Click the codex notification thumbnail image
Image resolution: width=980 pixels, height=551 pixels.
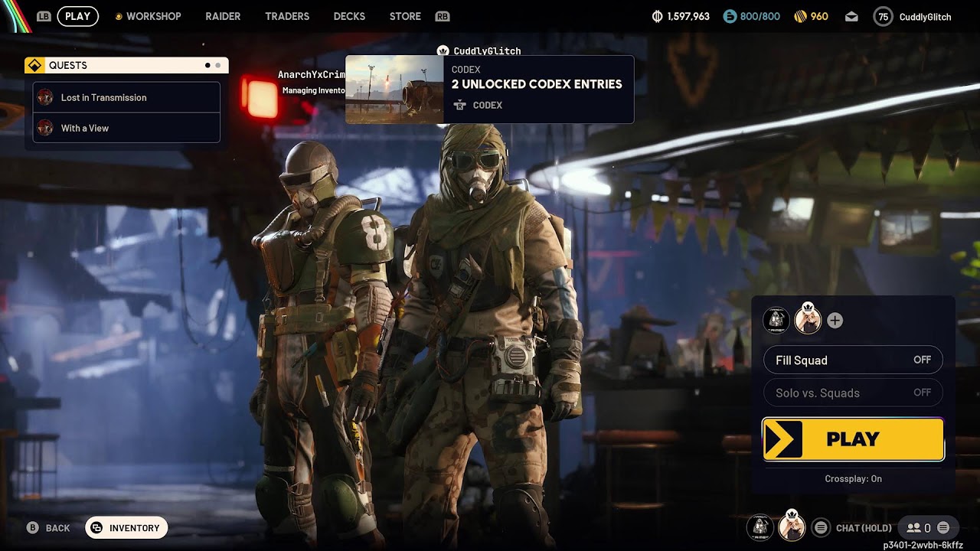pos(394,90)
